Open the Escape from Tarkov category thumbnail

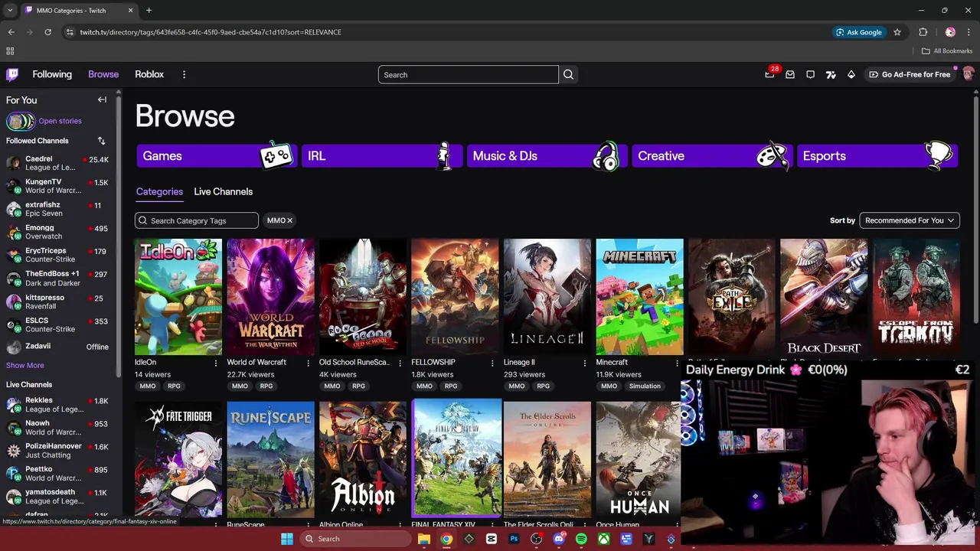pos(916,297)
